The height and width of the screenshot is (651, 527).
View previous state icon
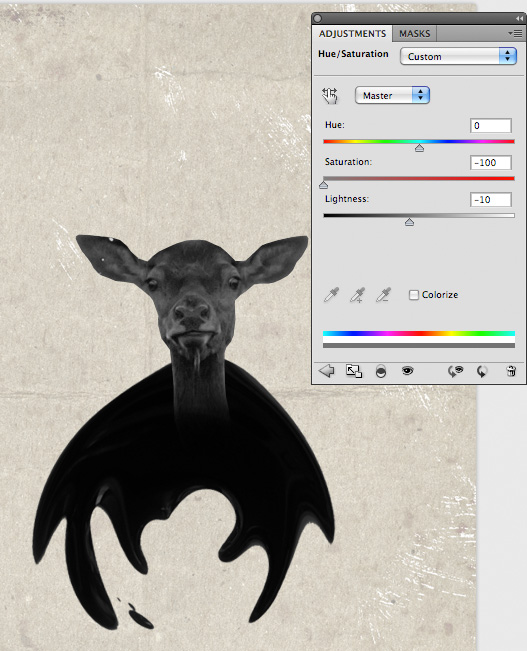(455, 371)
